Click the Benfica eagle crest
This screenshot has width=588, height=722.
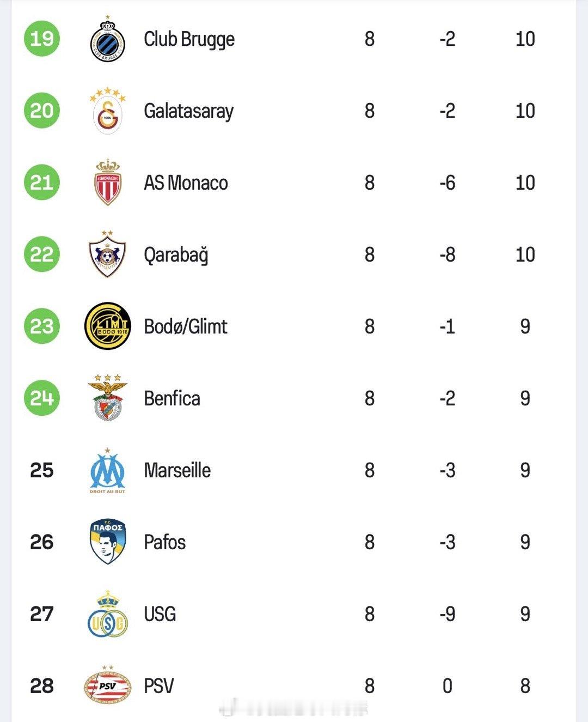(x=108, y=398)
